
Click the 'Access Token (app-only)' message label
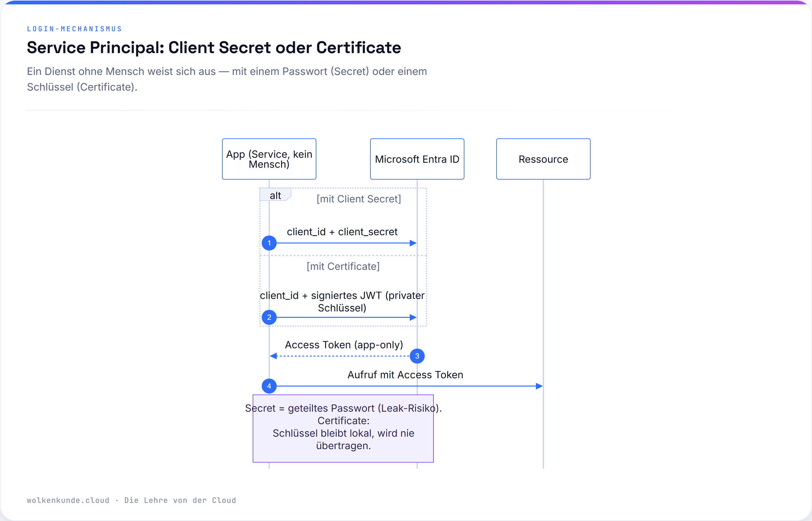coord(344,345)
